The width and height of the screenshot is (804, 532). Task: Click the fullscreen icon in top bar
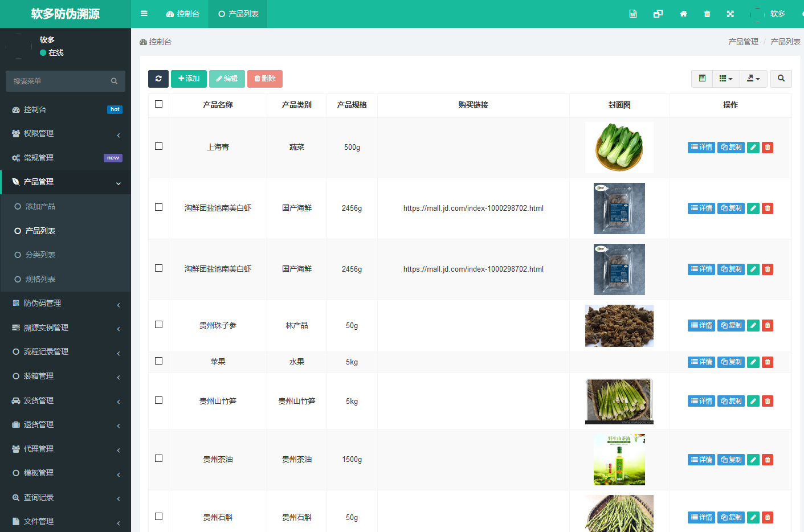pyautogui.click(x=730, y=14)
